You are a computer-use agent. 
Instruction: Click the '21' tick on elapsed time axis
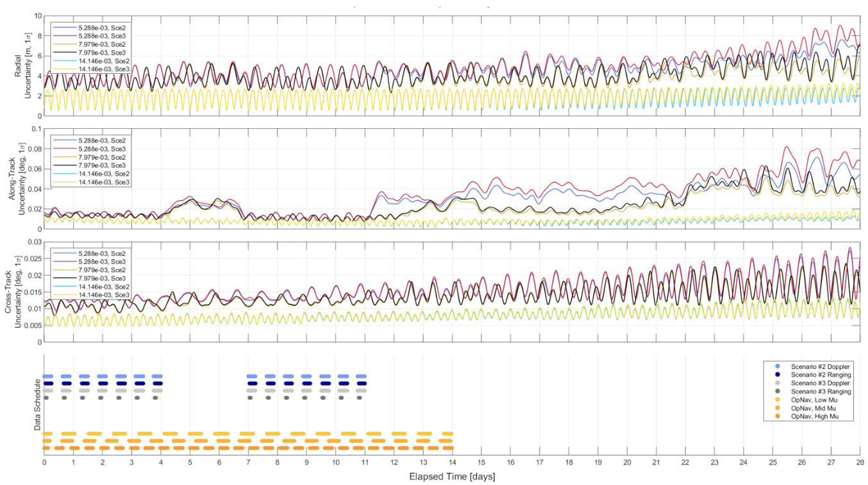[656, 463]
